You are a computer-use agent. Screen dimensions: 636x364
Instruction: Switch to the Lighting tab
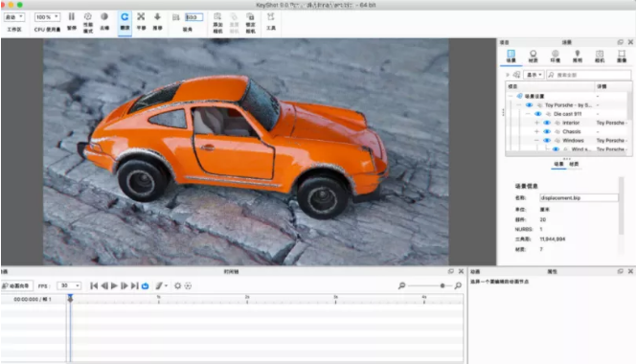tap(578, 56)
